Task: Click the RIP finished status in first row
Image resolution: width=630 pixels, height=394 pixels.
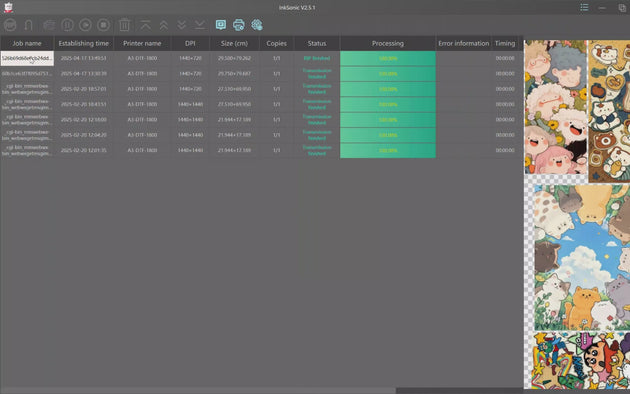Action: pyautogui.click(x=317, y=58)
